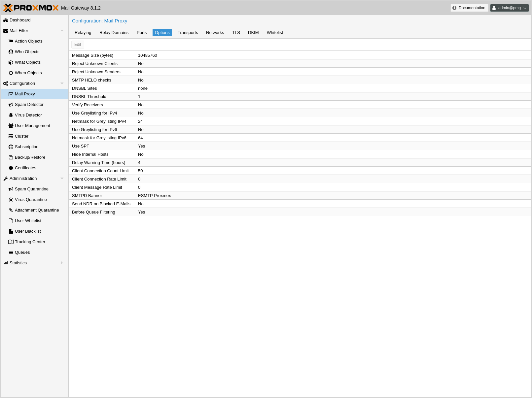532x398 pixels.
Task: Click the Subscription lifebuoy icon
Action: 11,147
